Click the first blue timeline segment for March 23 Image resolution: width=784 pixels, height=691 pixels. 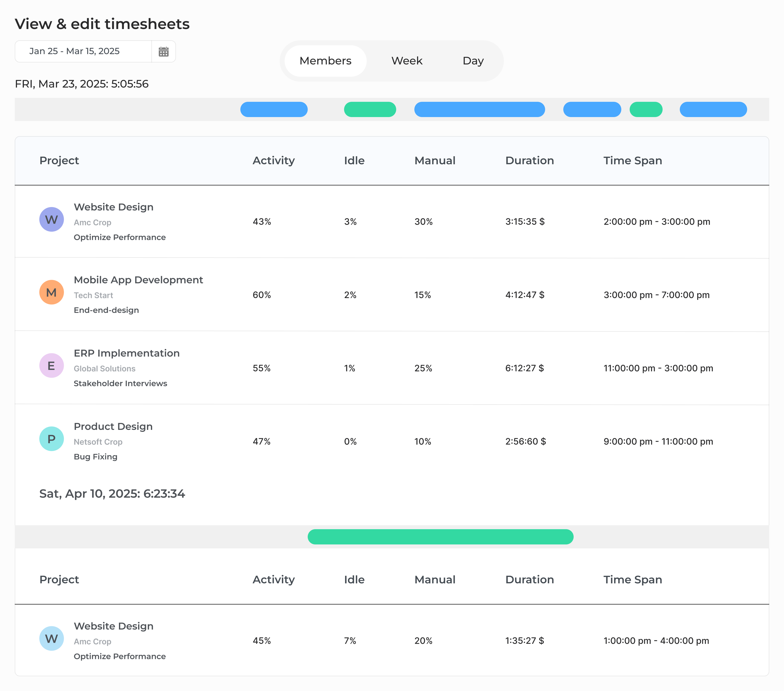coord(274,110)
